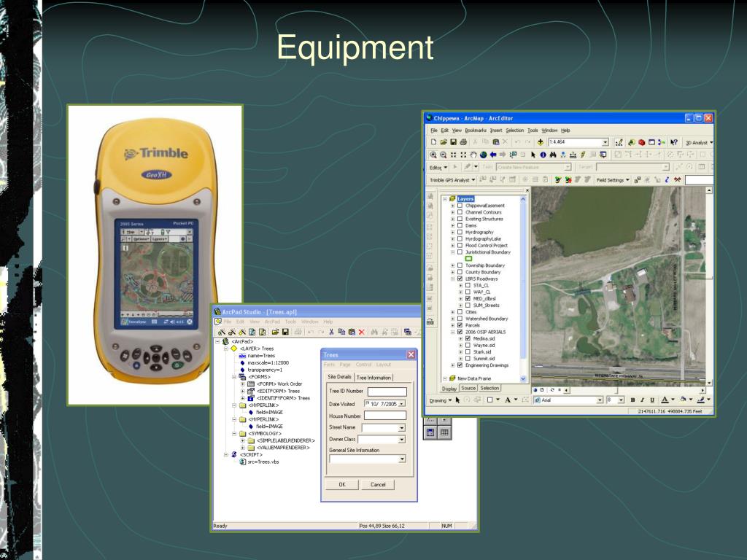This screenshot has width=747, height=560.
Task: Open the Owner Class dropdown in Trees form
Action: tap(402, 440)
